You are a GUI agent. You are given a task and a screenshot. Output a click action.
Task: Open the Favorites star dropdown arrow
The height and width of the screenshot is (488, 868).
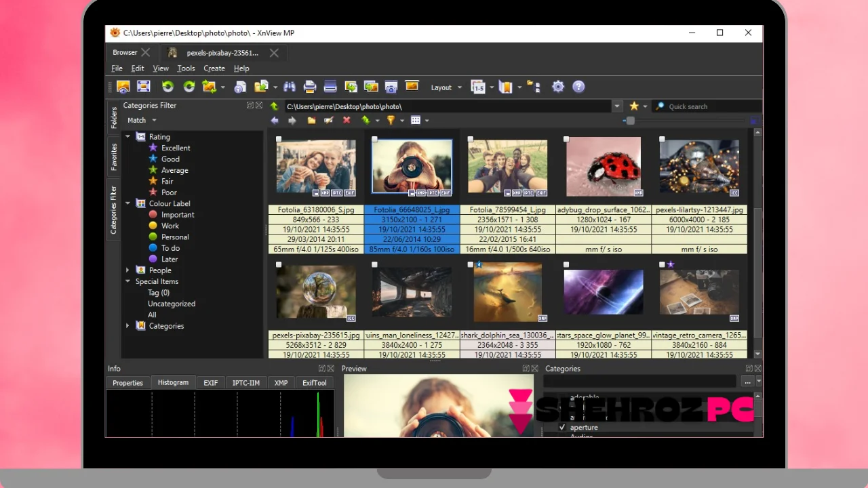pos(646,106)
